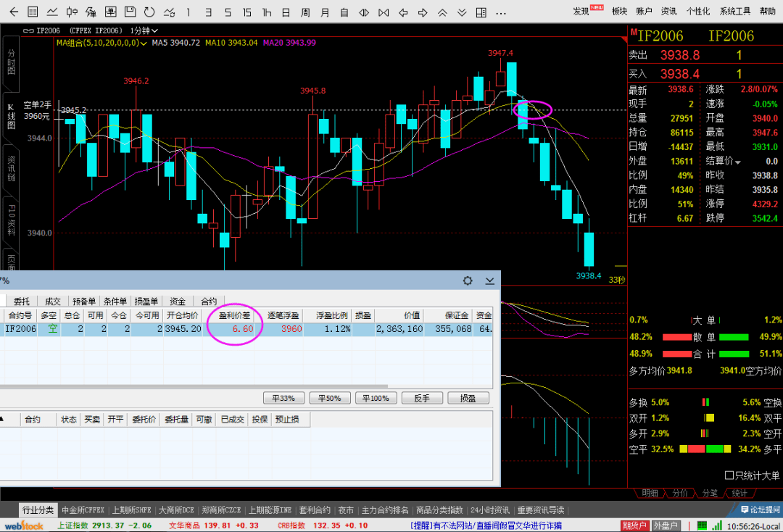
Task: Open the panel layout icon in toolbar
Action: tap(481, 12)
